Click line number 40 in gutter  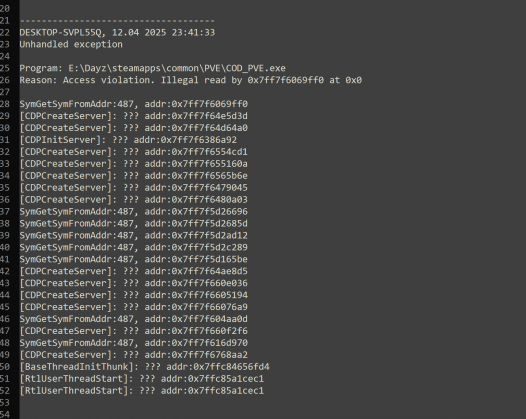pos(5,248)
